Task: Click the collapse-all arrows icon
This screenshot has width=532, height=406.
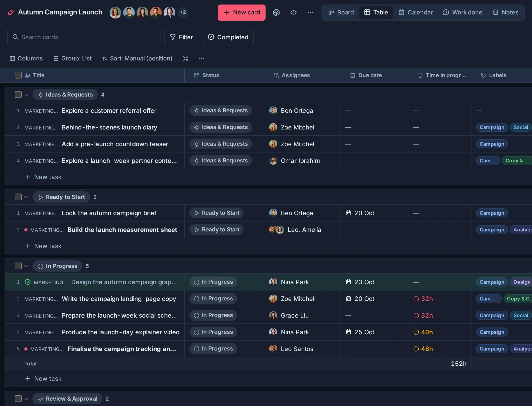Action: (186, 58)
